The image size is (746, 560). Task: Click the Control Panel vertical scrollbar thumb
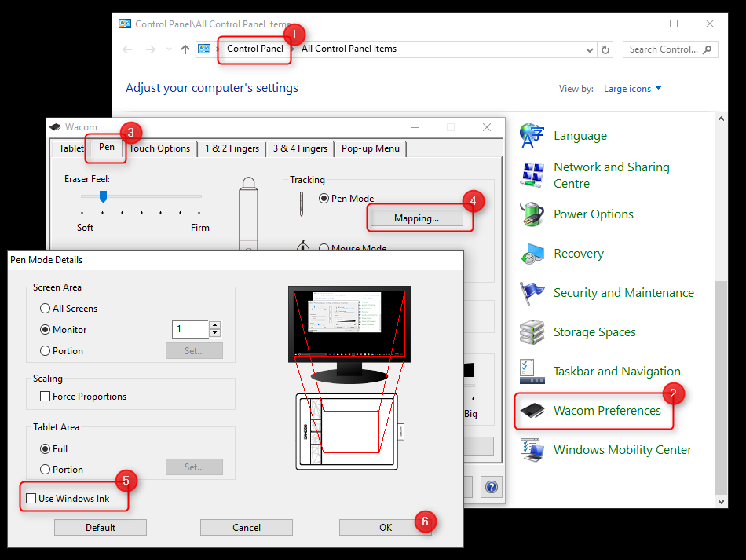click(721, 388)
